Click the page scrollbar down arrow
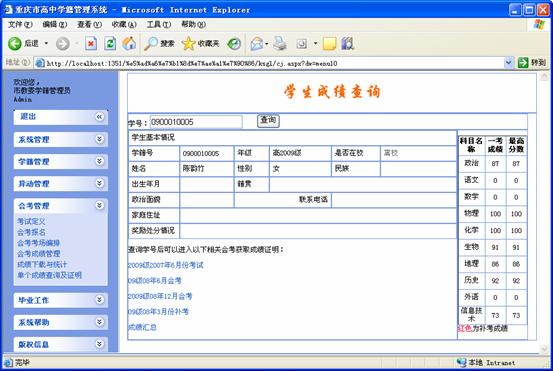 [x=545, y=348]
